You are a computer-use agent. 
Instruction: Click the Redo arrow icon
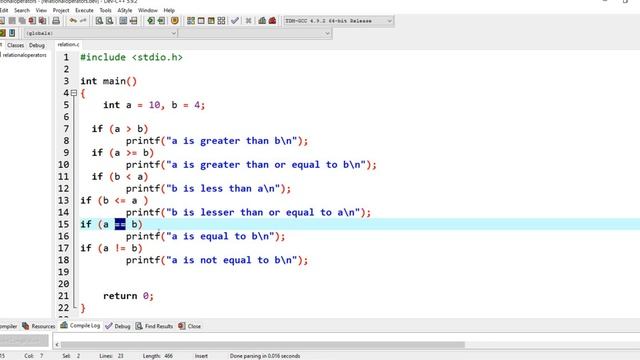point(83,21)
